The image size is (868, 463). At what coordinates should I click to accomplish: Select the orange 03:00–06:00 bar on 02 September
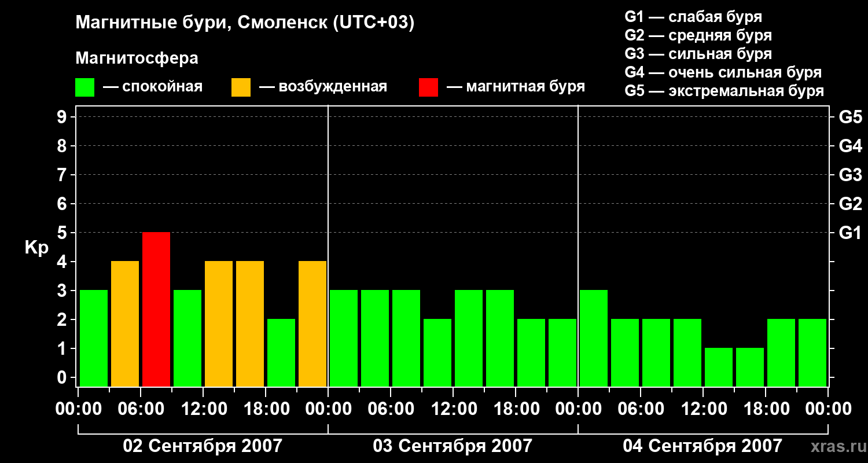tap(125, 324)
